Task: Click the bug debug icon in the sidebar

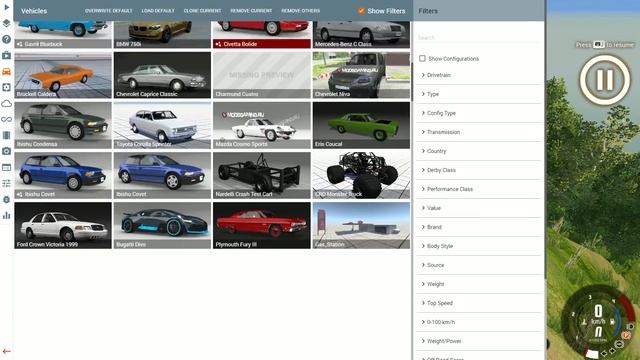Action: pyautogui.click(x=7, y=199)
